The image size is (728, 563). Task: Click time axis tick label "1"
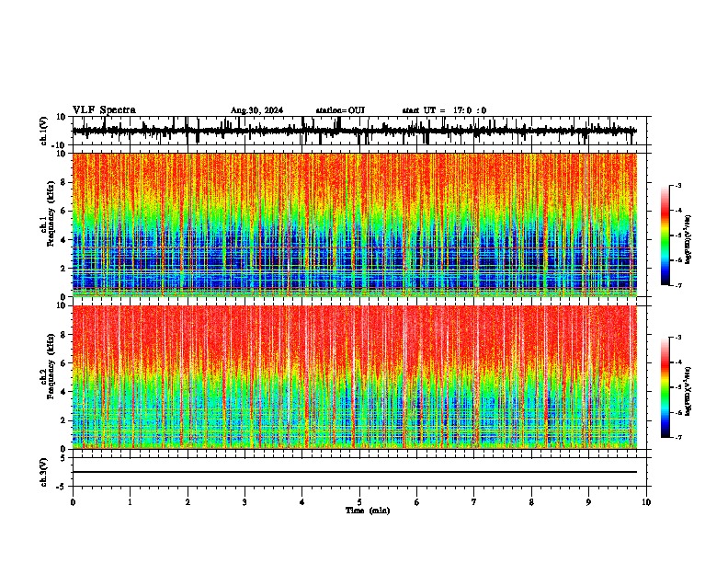click(x=130, y=502)
